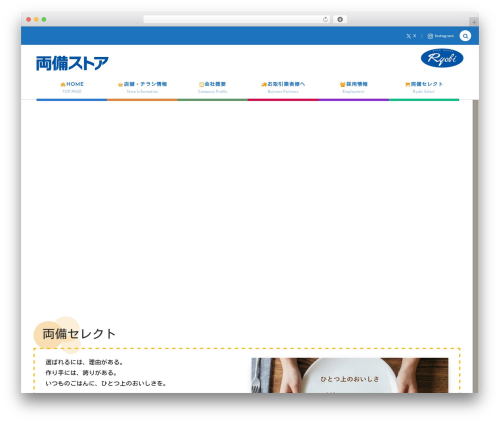Click the TOP PAGE subtitle under HOME

(x=72, y=91)
